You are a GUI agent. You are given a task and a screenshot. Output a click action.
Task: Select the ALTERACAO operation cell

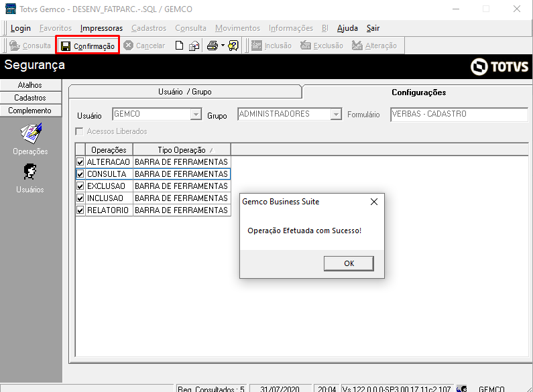109,162
